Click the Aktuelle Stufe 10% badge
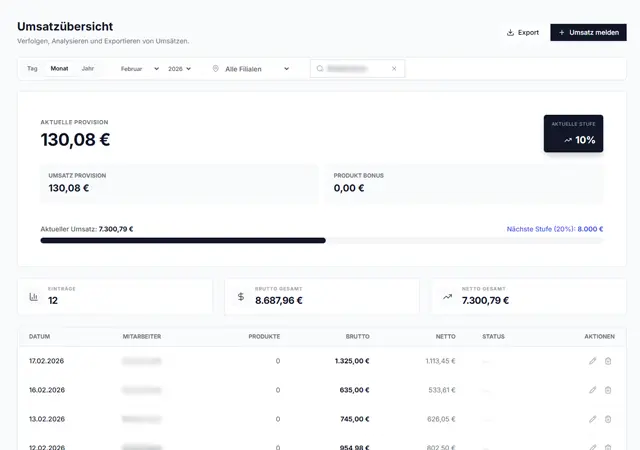640x450 pixels. pyautogui.click(x=573, y=134)
